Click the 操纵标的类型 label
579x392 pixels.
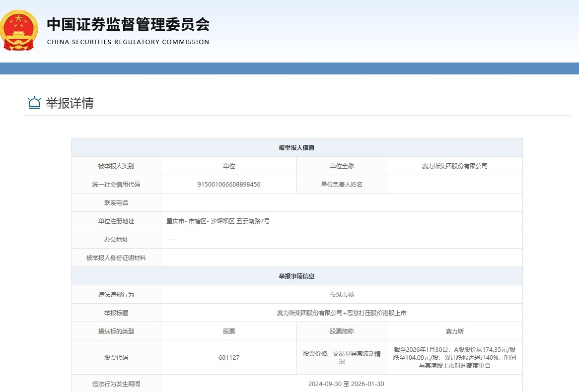coord(116,331)
